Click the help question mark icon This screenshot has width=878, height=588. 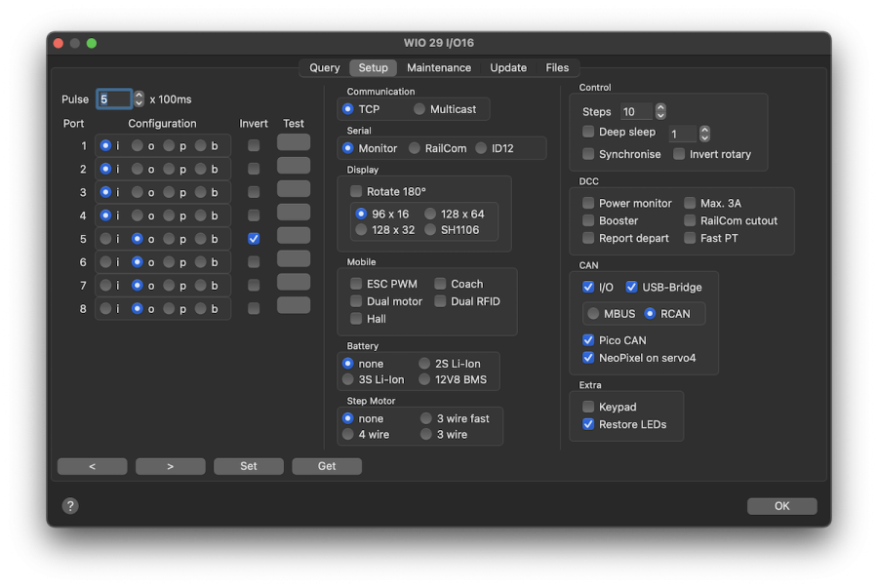[x=70, y=505]
